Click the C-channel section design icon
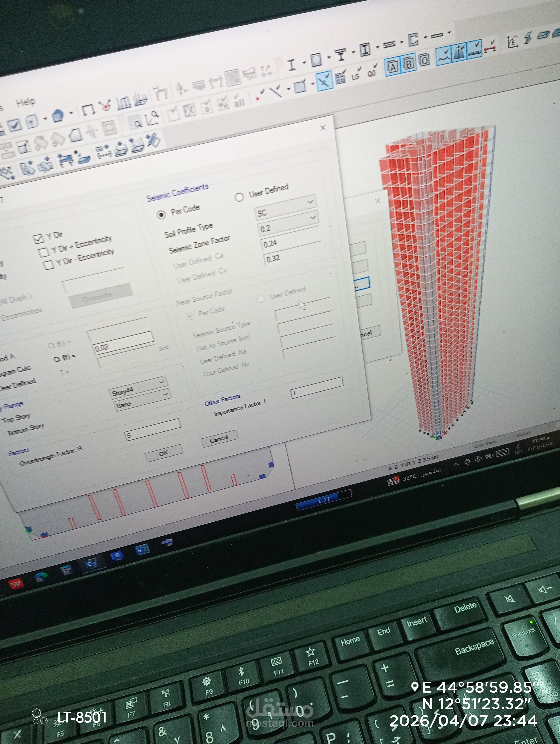 tap(413, 39)
